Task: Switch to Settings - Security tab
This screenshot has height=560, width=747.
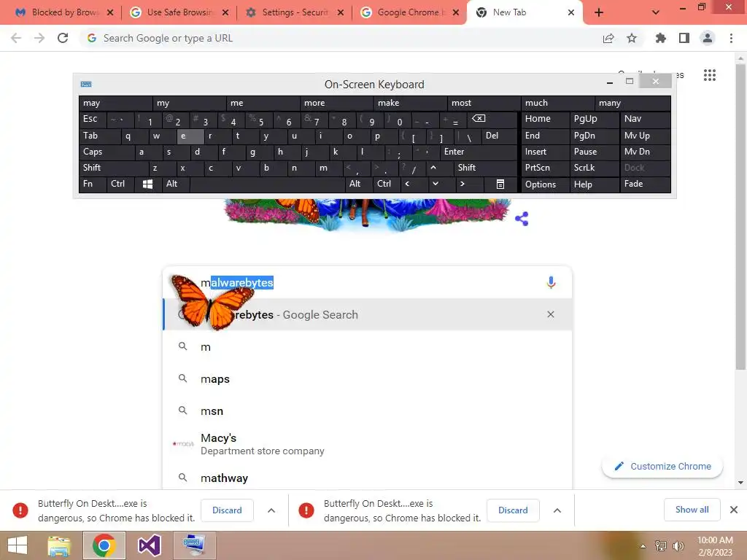Action: (x=295, y=12)
